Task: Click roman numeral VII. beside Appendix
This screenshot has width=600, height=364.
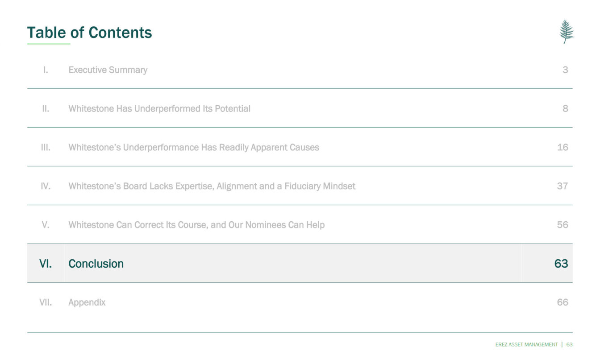Action: click(46, 302)
